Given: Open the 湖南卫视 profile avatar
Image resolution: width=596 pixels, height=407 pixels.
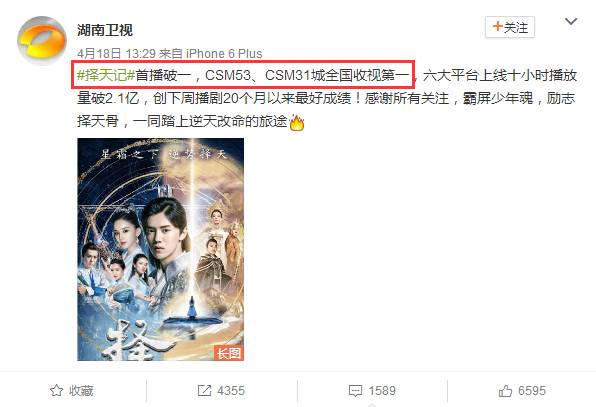Looking at the screenshot, I should [42, 41].
